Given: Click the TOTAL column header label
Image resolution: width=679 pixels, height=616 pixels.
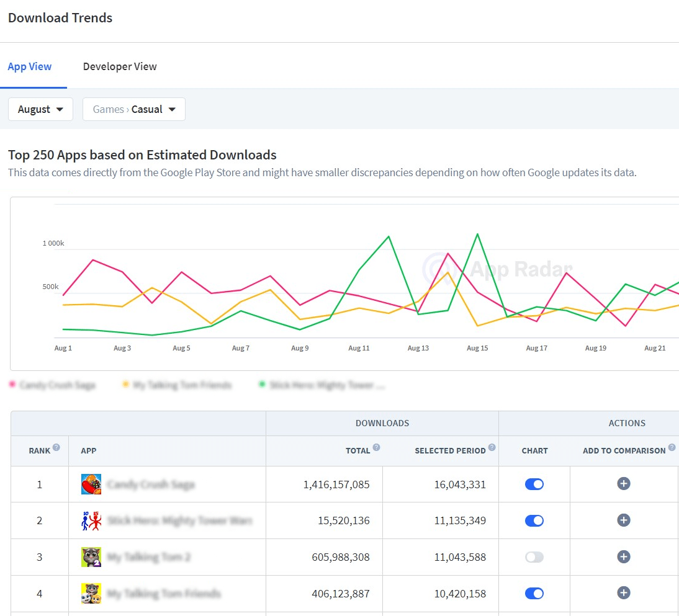Looking at the screenshot, I should [357, 450].
